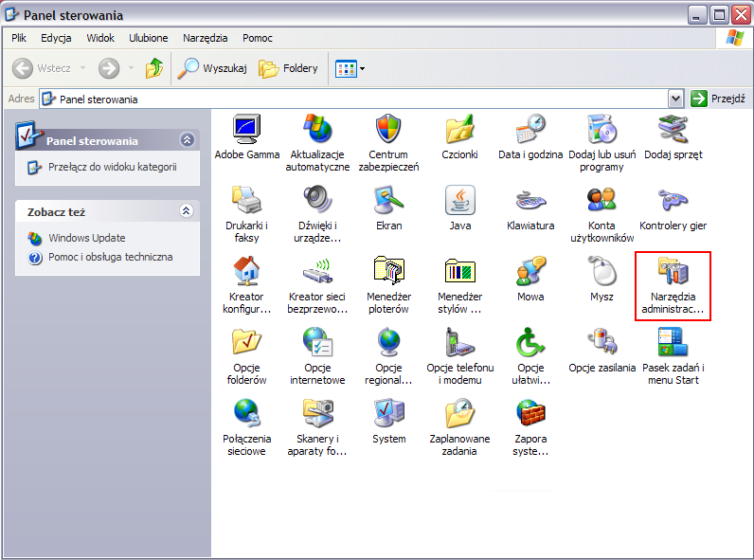Screen dimensions: 754x560
Task: Open the Narzędzia menu
Action: point(206,38)
